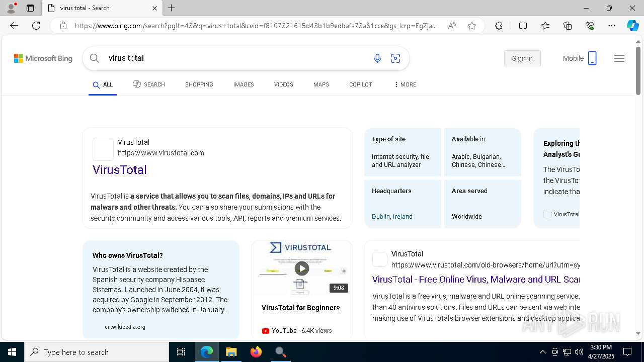Open the Who owns VirusTotal? card
The width and height of the screenshot is (644, 362).
point(161,290)
